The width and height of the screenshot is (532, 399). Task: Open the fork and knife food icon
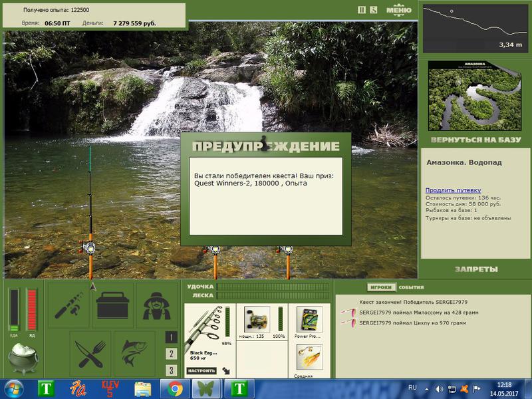tap(90, 354)
